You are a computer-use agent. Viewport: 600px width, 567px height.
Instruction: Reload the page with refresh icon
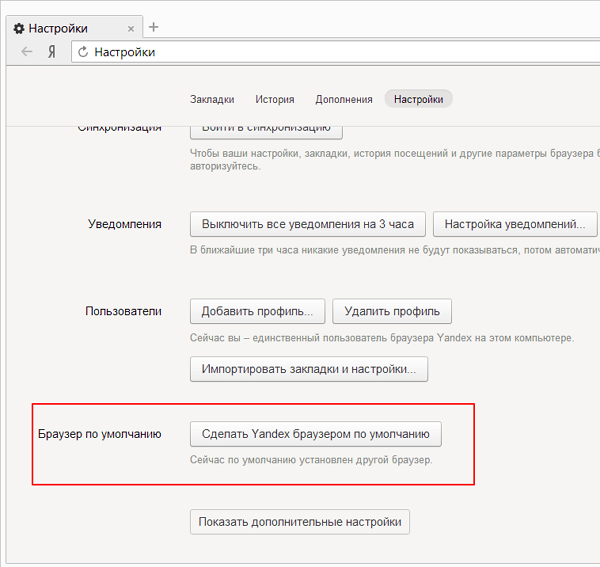point(83,52)
